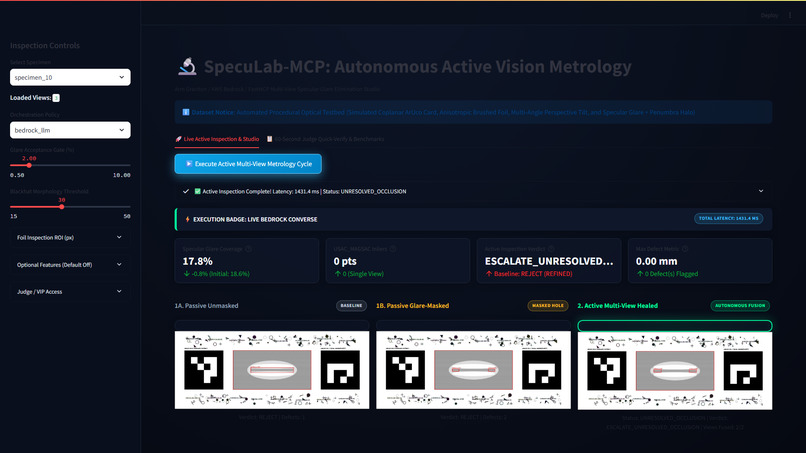Click the 1A. Passive Unmasked heading
The width and height of the screenshot is (806, 453).
(206, 306)
